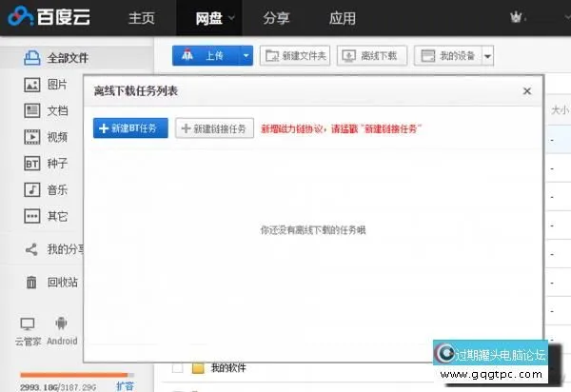
Task: Click the 我的分享 share icon
Action: (31, 249)
